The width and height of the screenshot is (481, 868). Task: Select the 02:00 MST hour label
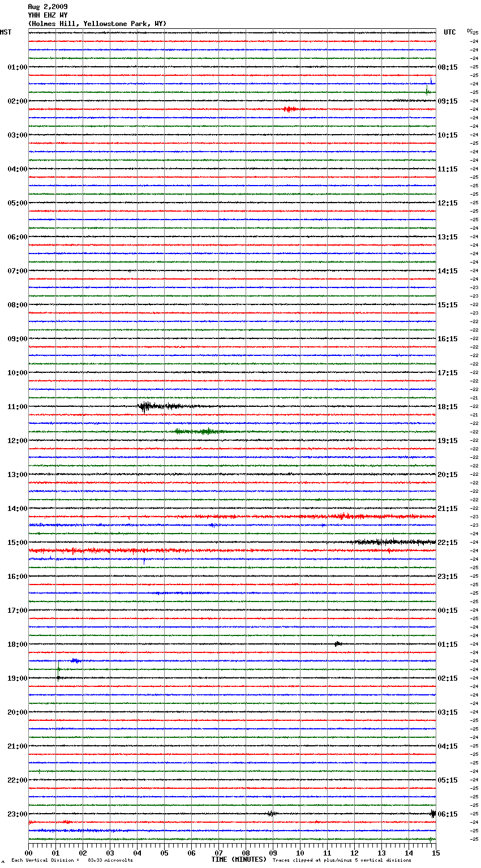[18, 101]
